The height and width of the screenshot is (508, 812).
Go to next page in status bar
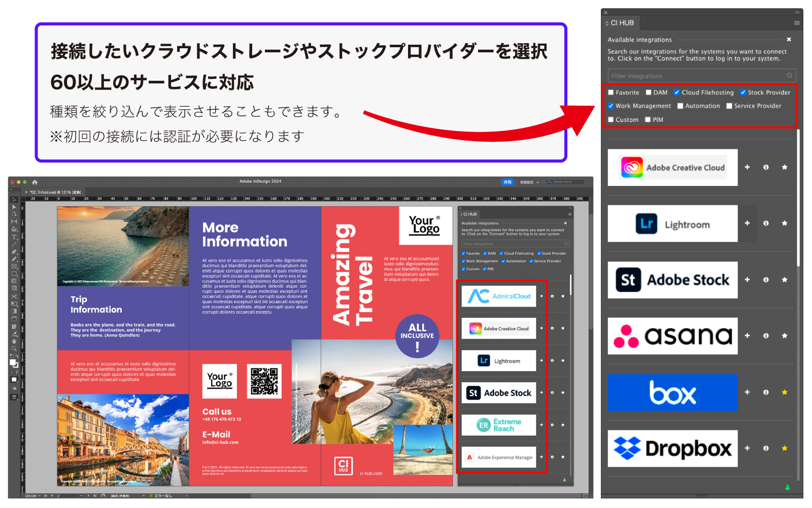point(88,496)
